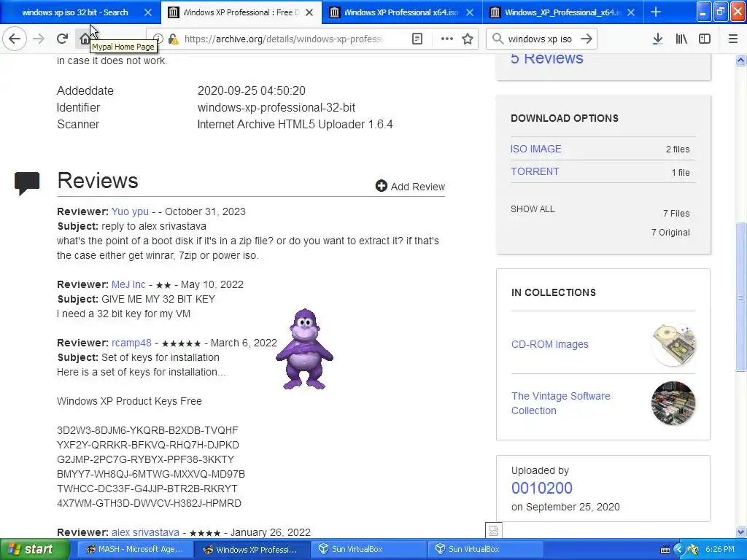Toggle the sidebar panel icon
The width and height of the screenshot is (747, 560).
coord(704,39)
